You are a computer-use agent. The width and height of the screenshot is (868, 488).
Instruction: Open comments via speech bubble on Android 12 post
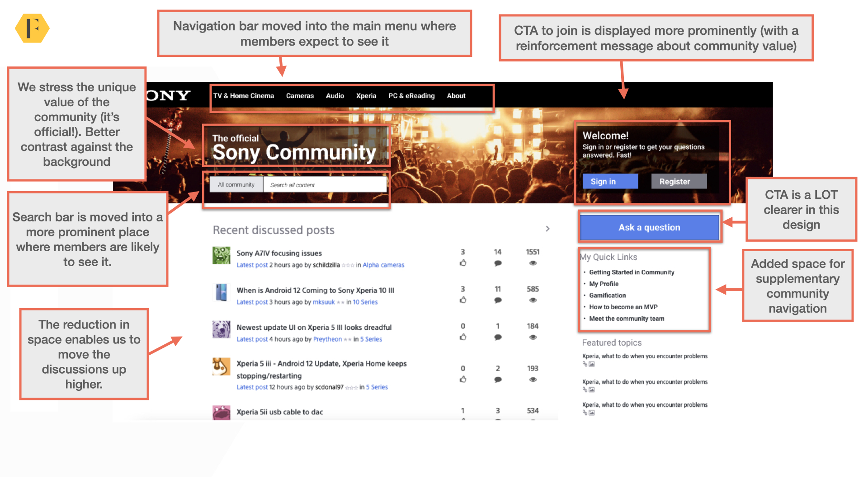(x=498, y=300)
